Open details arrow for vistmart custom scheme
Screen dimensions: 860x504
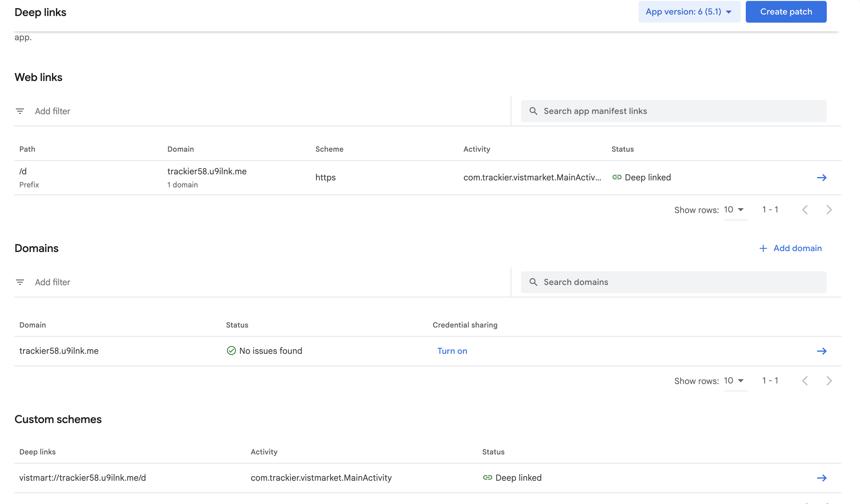pyautogui.click(x=821, y=478)
